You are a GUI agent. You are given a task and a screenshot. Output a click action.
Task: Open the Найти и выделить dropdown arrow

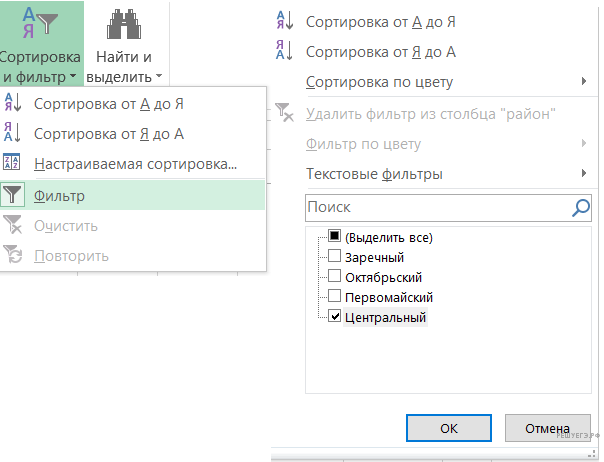tap(158, 76)
